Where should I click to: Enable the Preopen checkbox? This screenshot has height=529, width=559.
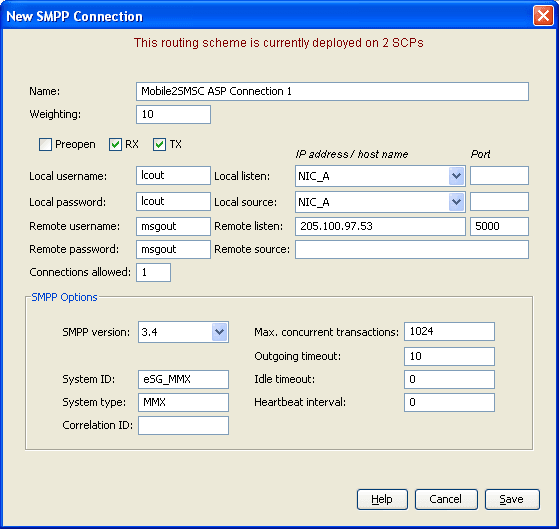click(x=45, y=144)
